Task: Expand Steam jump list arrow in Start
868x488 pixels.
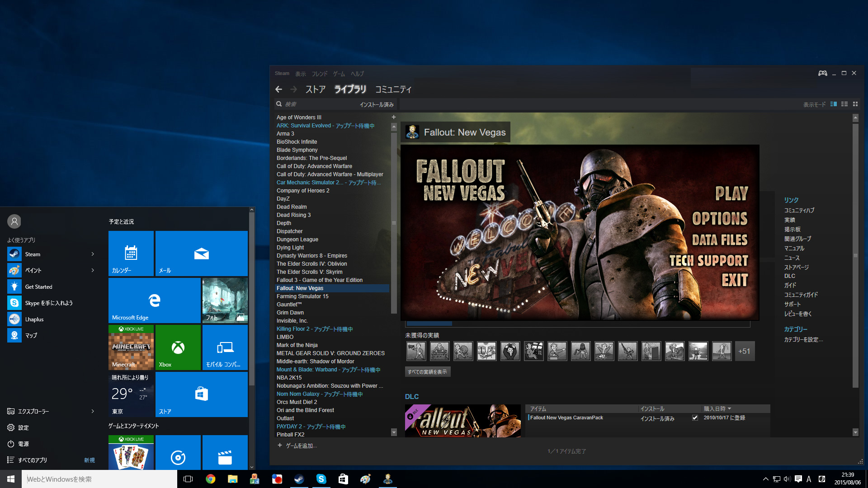Action: tap(93, 254)
